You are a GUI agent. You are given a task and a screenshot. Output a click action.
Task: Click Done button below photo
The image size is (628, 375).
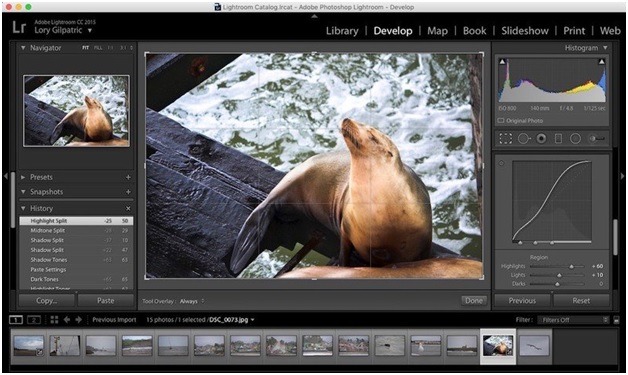click(x=474, y=300)
